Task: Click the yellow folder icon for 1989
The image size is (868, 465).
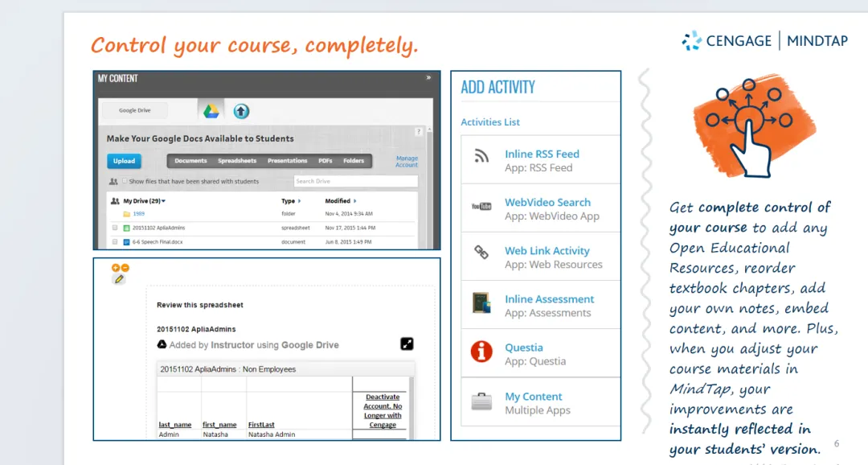Action: (126, 214)
